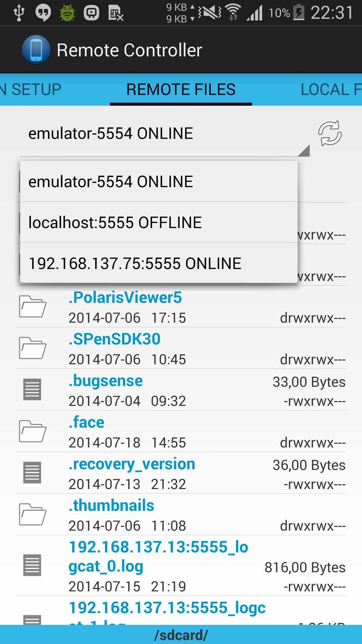Tap the 36,00 Bytes size text

(x=309, y=465)
